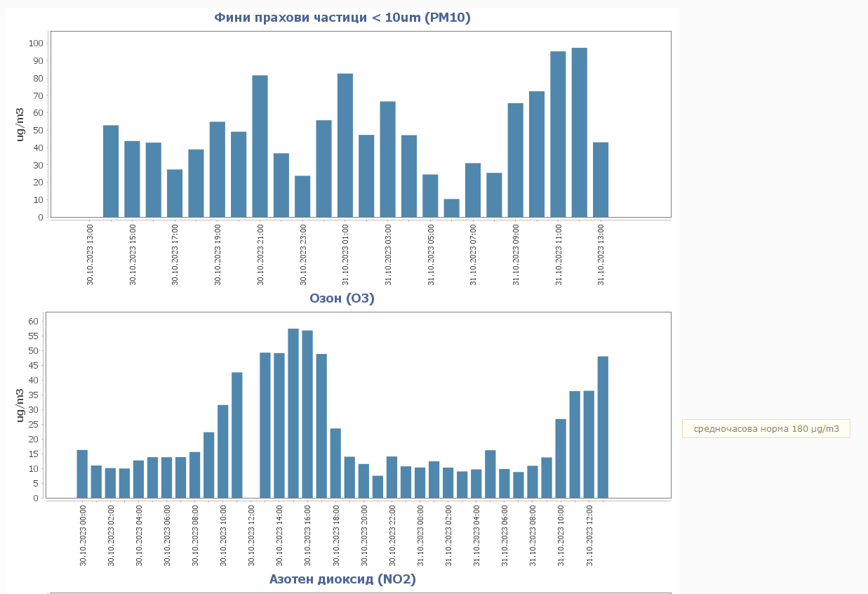
Task: Select the last ozone bar on the right
Action: pyautogui.click(x=603, y=427)
